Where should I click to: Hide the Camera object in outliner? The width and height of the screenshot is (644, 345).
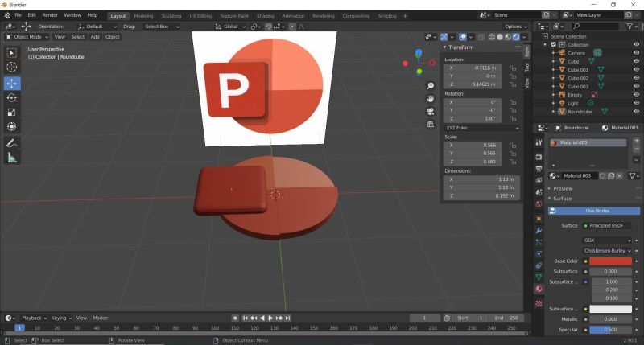click(636, 53)
